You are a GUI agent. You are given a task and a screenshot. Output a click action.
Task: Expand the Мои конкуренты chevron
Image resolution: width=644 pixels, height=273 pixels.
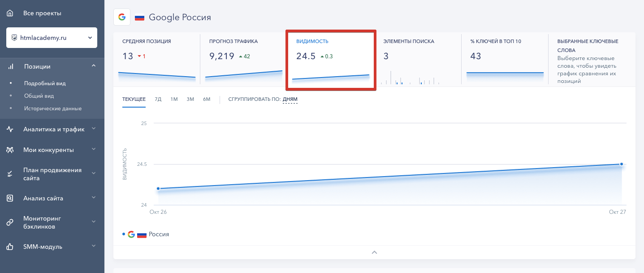[94, 149]
